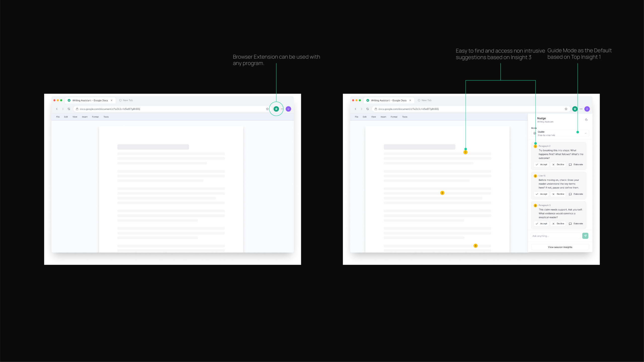
Task: Toggle dark mode moon icon in Nudge panel
Action: point(586,120)
